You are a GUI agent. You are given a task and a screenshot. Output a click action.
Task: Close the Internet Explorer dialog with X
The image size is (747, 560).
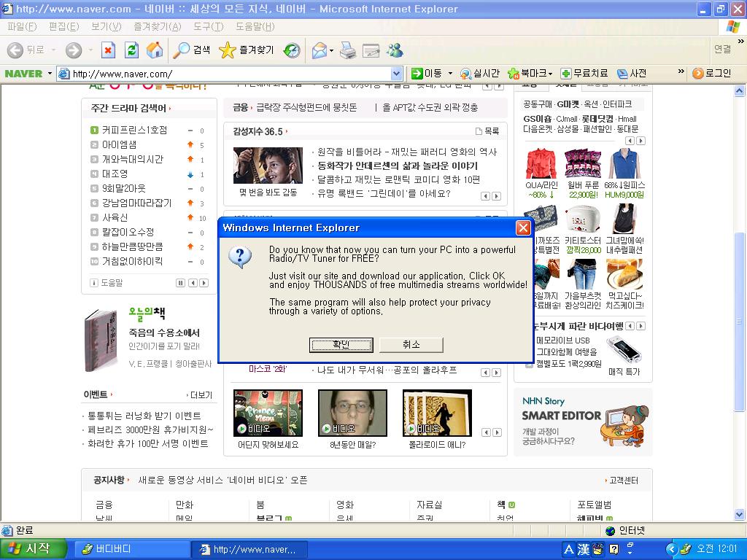pyautogui.click(x=523, y=227)
